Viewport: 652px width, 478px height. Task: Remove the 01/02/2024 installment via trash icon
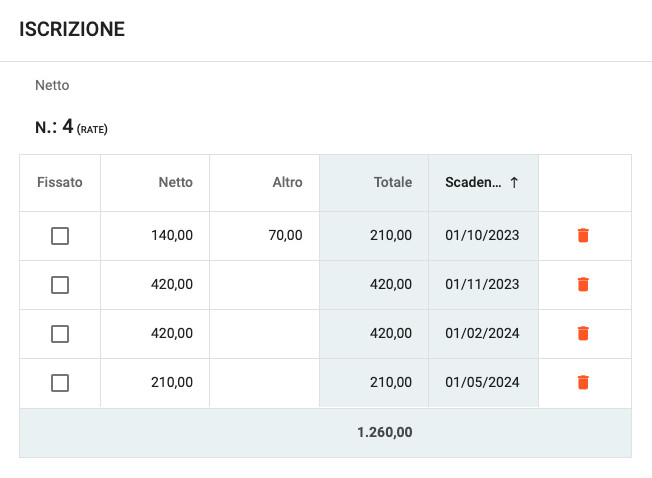click(583, 333)
